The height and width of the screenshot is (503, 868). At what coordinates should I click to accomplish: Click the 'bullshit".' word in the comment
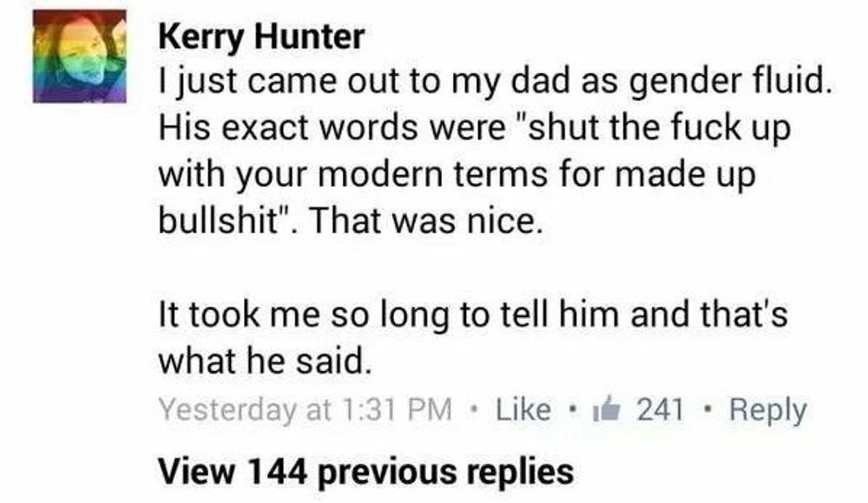[x=228, y=221]
